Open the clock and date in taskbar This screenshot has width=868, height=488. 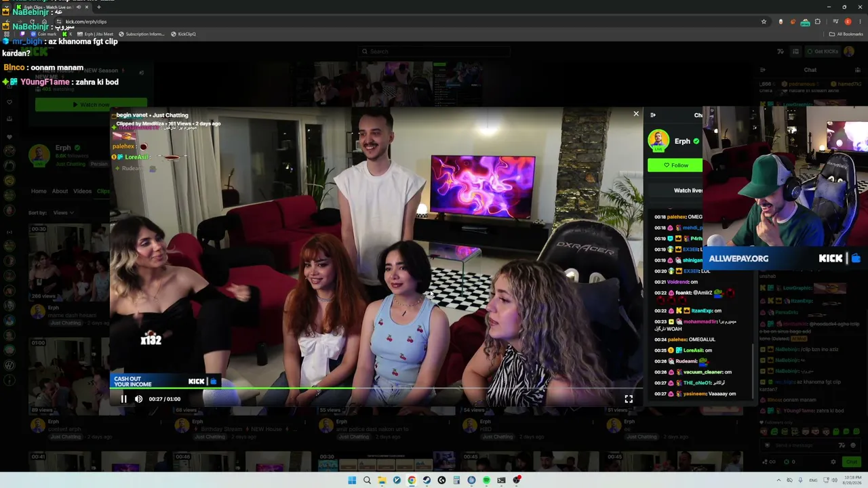coord(852,481)
